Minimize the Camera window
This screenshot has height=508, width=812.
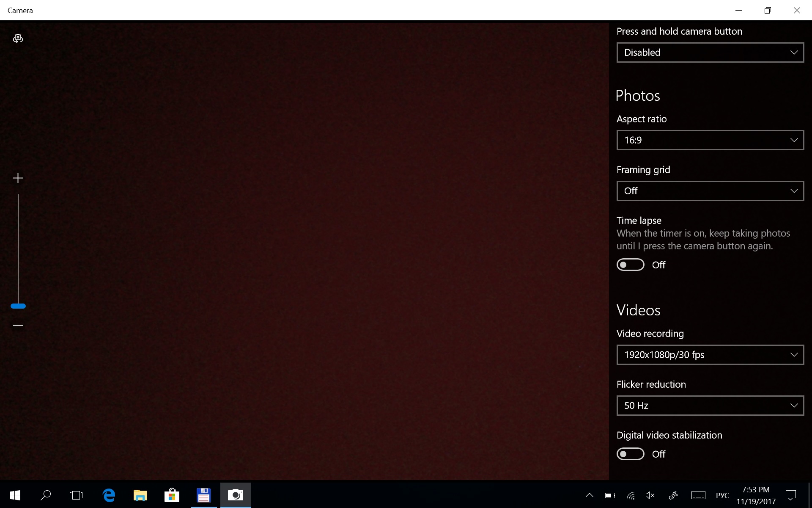[x=739, y=10]
